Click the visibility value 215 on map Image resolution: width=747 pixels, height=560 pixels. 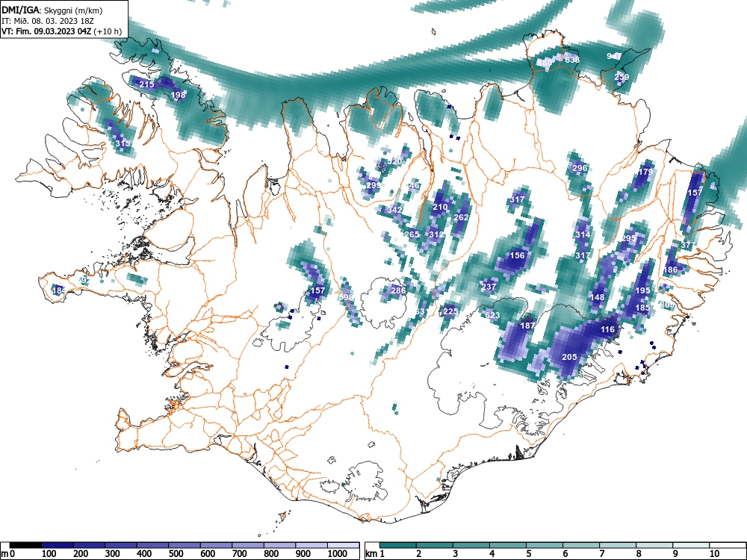coord(146,84)
